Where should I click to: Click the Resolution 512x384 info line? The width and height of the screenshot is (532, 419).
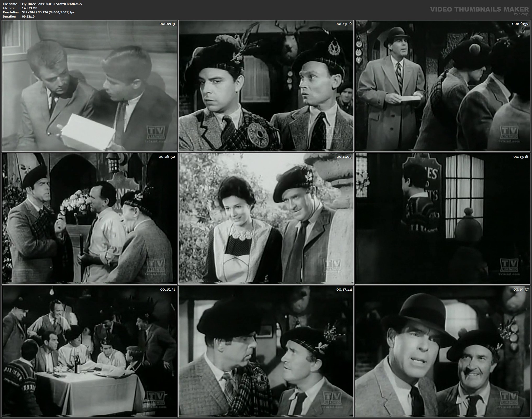39,12
